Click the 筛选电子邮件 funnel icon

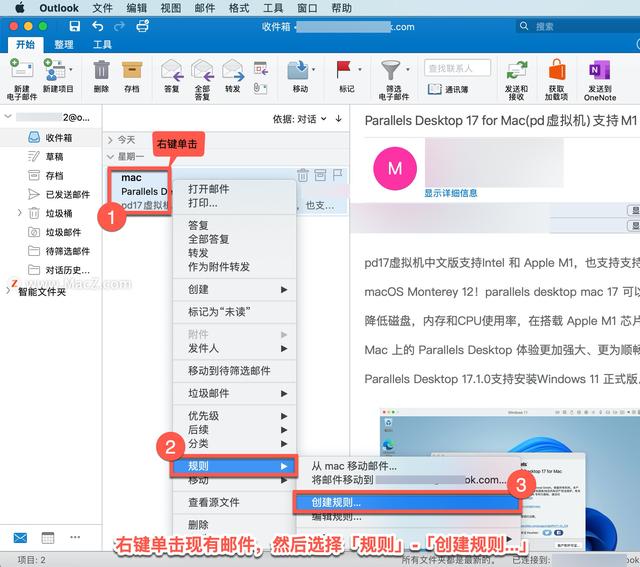click(390, 70)
